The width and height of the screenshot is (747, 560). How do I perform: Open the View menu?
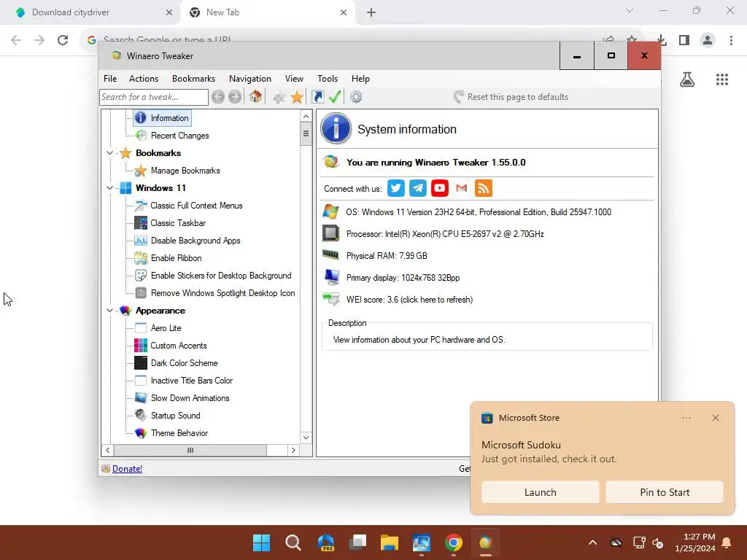pos(294,79)
